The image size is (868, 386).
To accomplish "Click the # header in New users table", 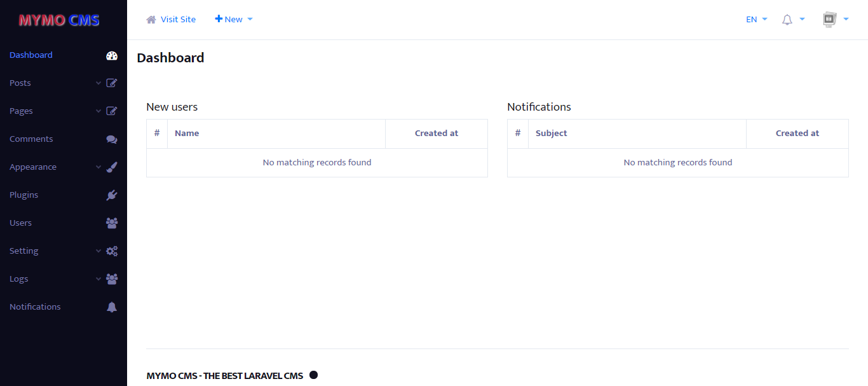I will tap(157, 134).
